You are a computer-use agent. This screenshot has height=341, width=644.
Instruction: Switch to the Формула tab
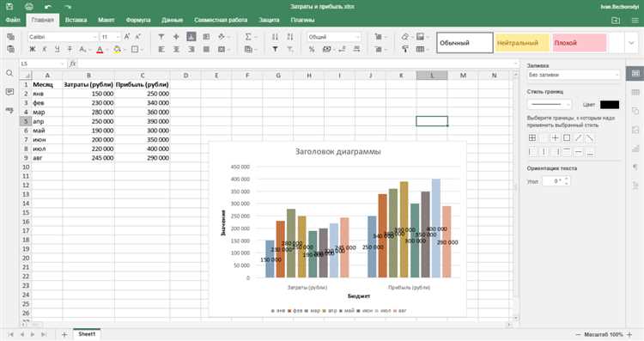pyautogui.click(x=138, y=20)
